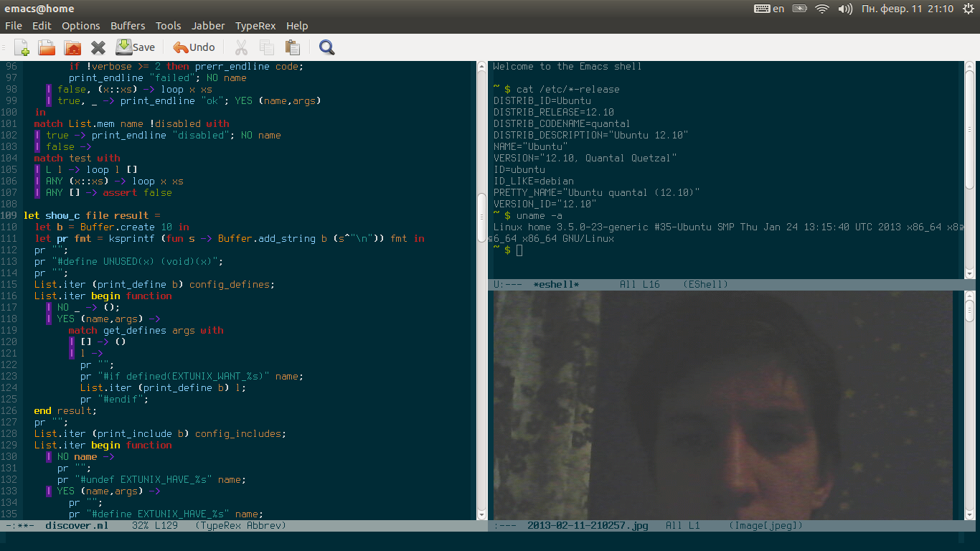Image resolution: width=980 pixels, height=551 pixels.
Task: Open the Buffers menu
Action: pos(128,26)
